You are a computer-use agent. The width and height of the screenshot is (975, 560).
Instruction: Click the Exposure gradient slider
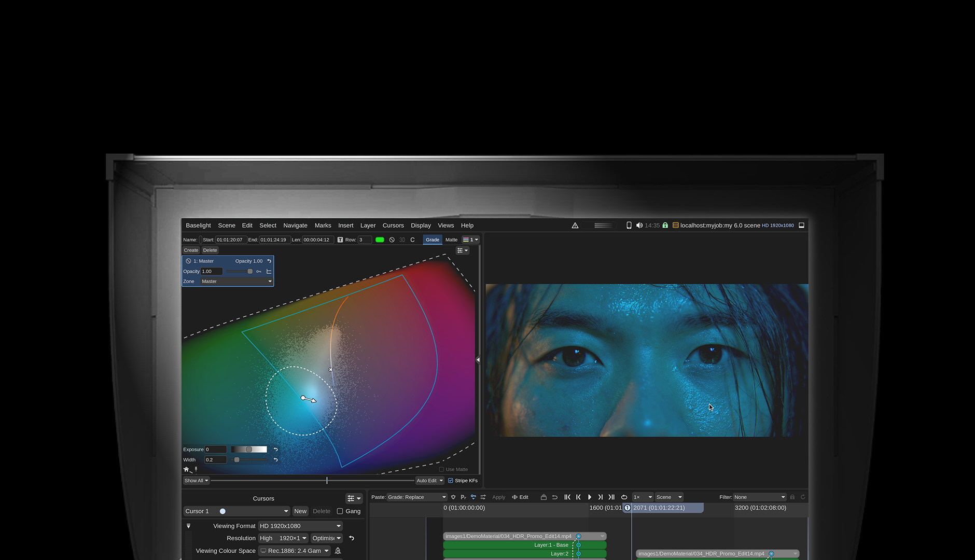click(x=249, y=450)
